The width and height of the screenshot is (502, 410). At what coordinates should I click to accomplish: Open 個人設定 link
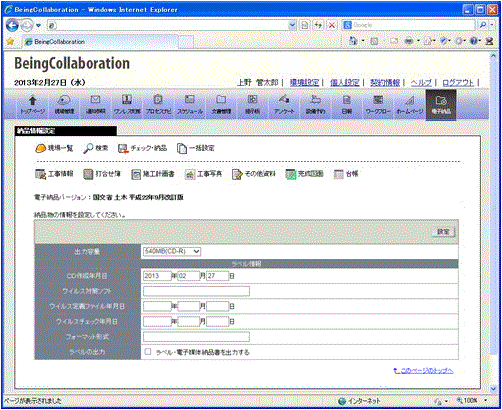pos(345,82)
